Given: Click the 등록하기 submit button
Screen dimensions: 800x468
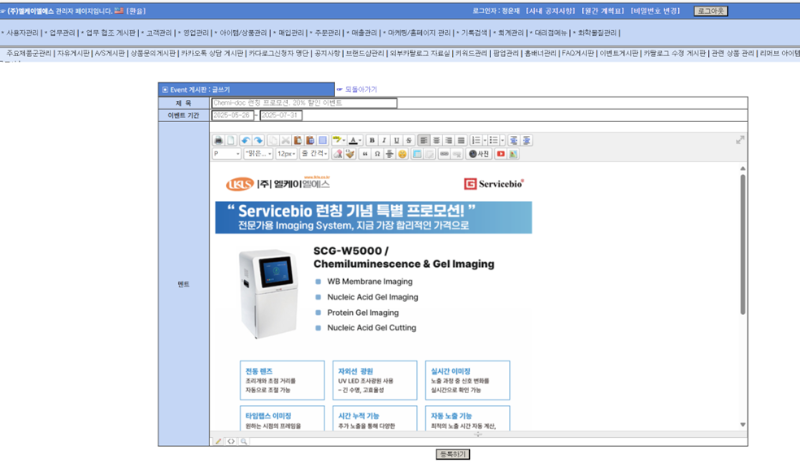Looking at the screenshot, I should point(453,454).
